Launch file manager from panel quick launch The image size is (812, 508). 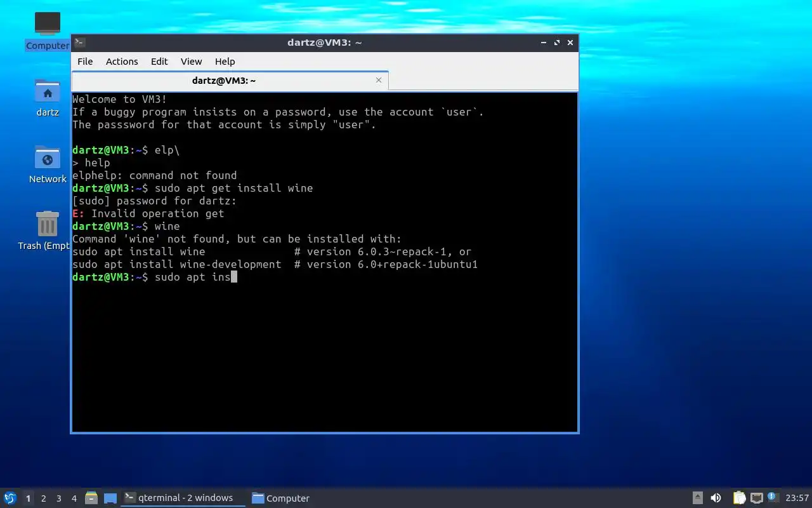coord(91,498)
